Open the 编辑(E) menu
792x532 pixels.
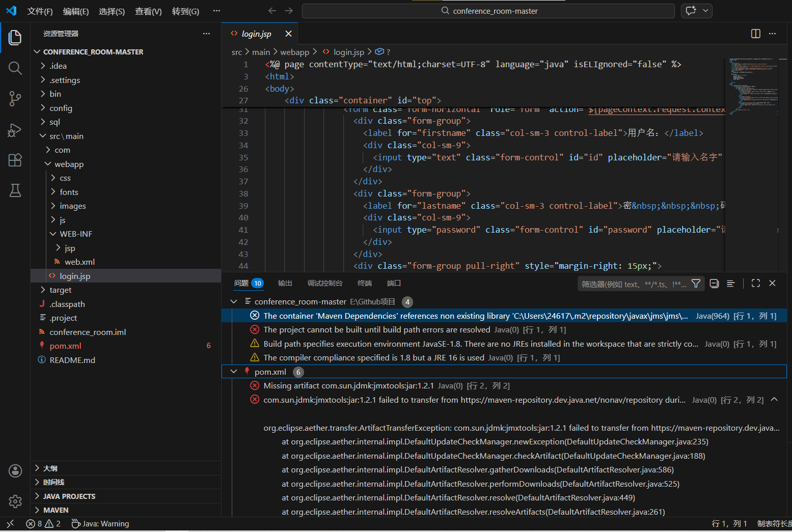(x=76, y=11)
